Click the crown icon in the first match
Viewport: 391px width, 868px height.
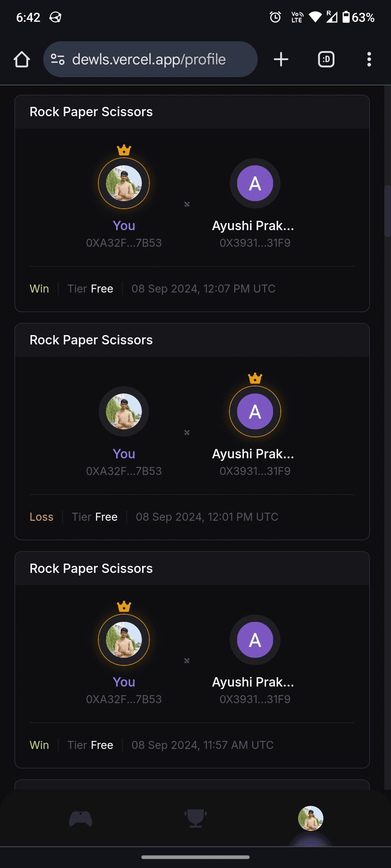[x=124, y=150]
